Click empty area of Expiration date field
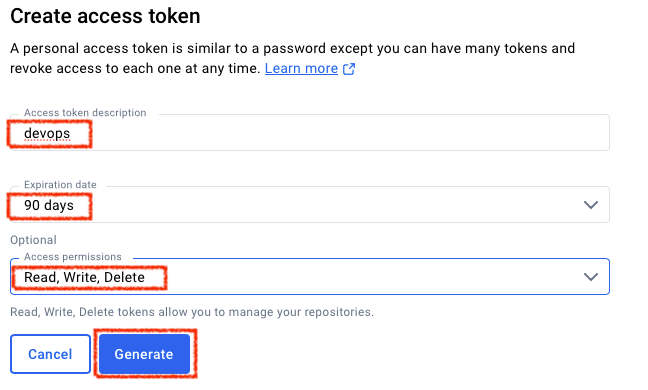The width and height of the screenshot is (648, 390). [x=331, y=205]
